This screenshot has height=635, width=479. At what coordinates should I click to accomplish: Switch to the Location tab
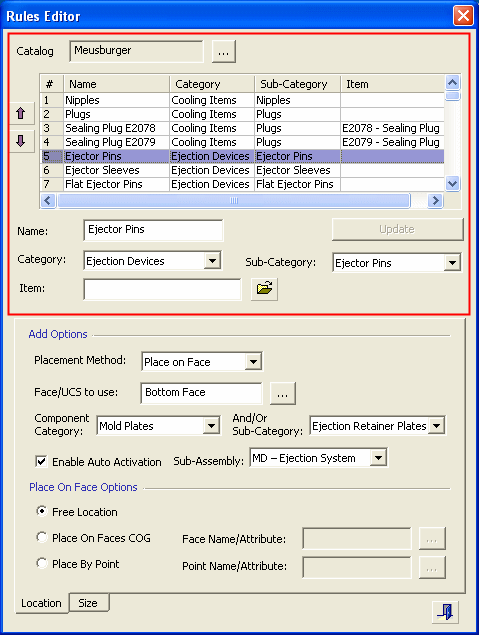[41, 603]
